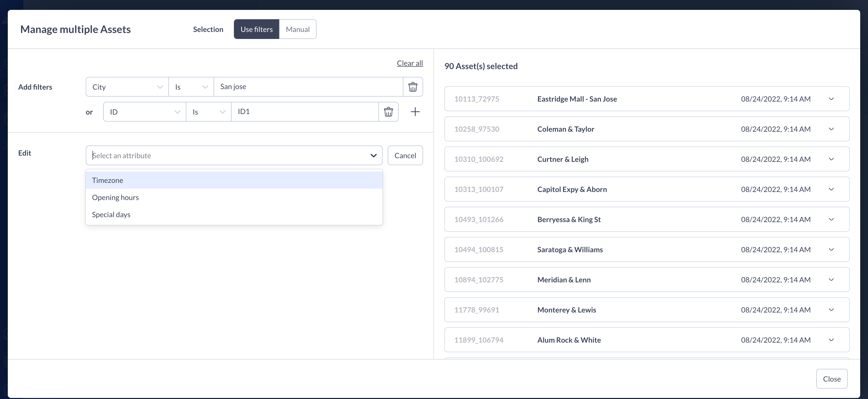Expand the Coleman & Taylor asset row
868x399 pixels.
pyautogui.click(x=831, y=129)
